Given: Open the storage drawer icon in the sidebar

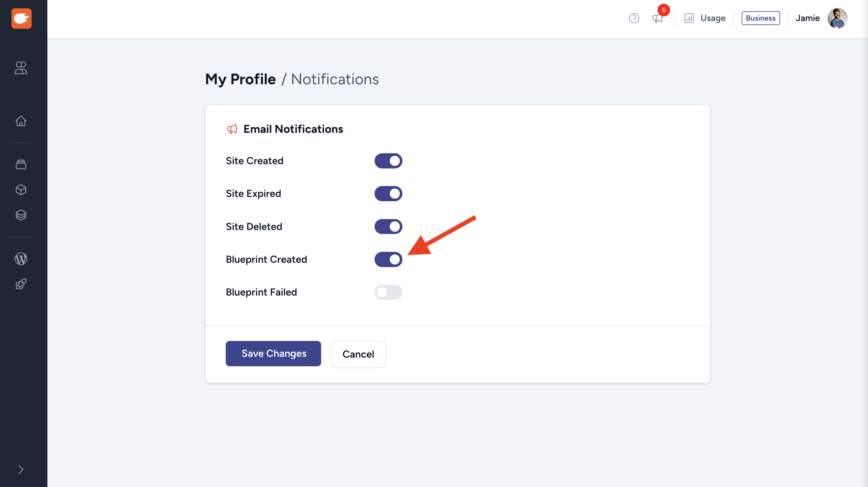Looking at the screenshot, I should tap(21, 164).
